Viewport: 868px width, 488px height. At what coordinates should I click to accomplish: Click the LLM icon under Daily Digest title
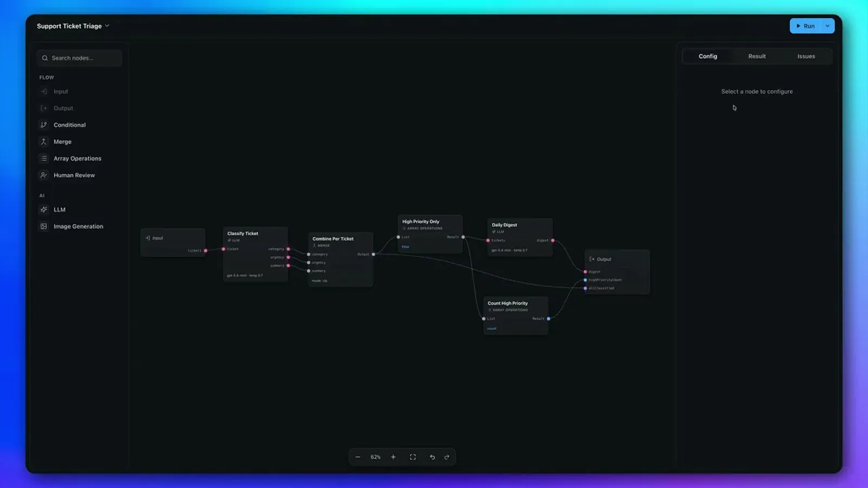pyautogui.click(x=494, y=232)
